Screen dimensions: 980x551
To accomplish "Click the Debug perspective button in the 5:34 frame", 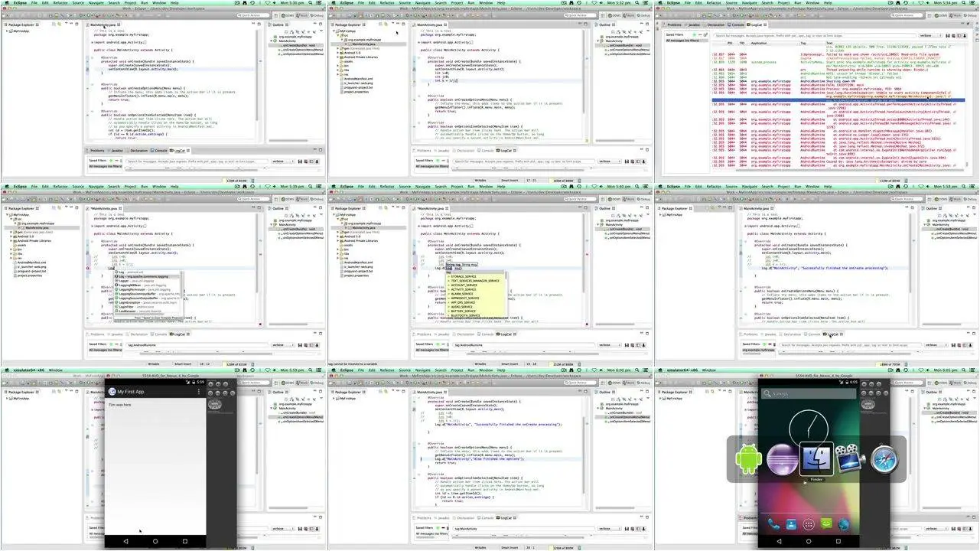I will (x=970, y=15).
